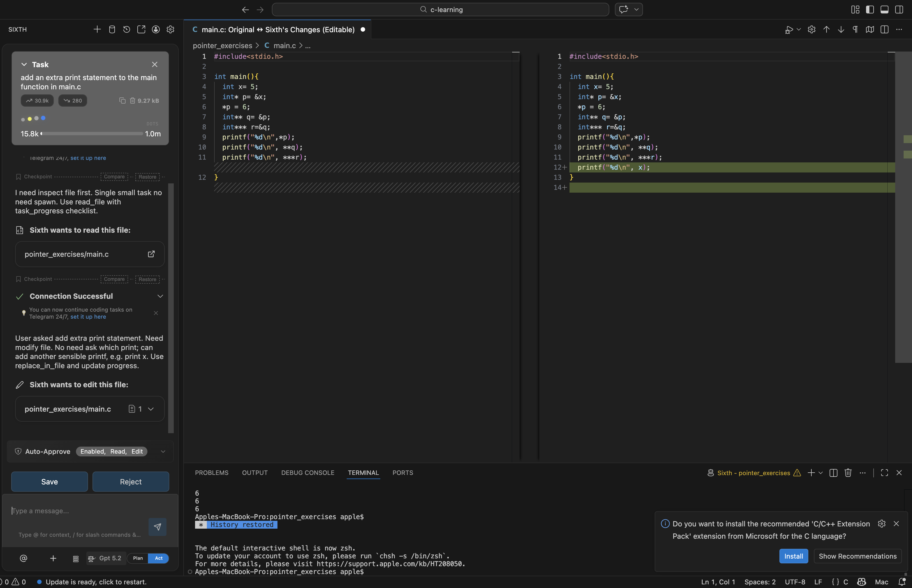Install the C/C++ Extension Pack

(x=793, y=556)
